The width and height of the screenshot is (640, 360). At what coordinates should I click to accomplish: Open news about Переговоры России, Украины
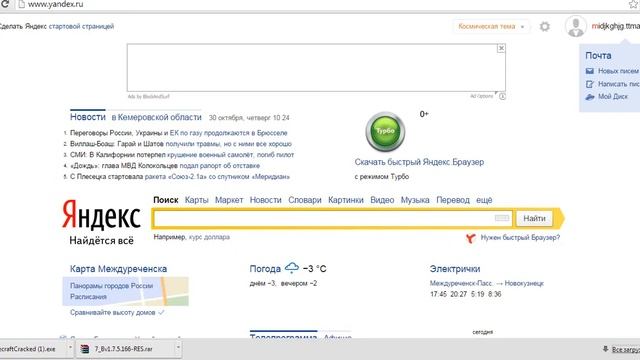(179, 133)
